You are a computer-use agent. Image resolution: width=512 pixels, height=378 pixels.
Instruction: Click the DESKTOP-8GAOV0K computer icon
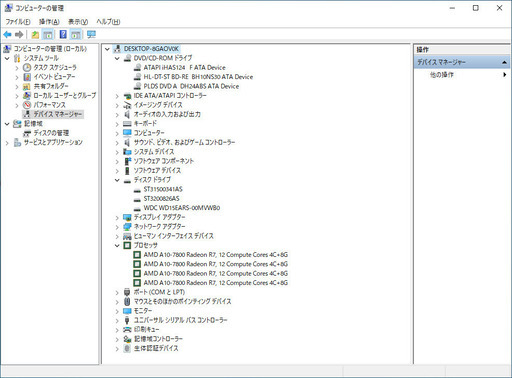click(117, 49)
